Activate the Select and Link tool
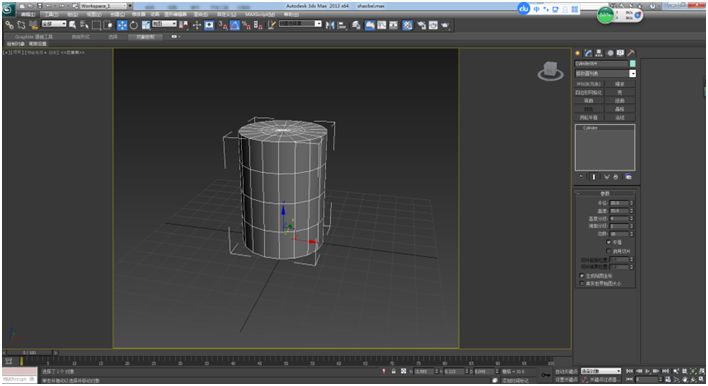The image size is (708, 386). coord(9,25)
